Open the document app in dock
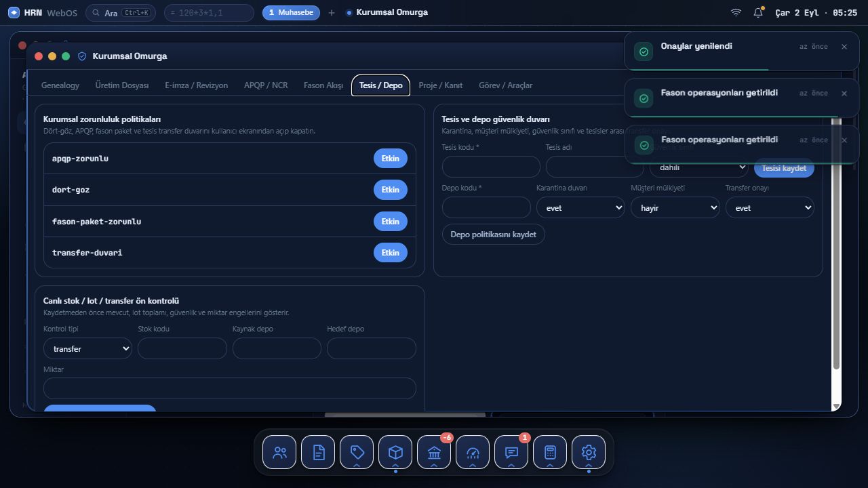The width and height of the screenshot is (868, 488). click(318, 452)
